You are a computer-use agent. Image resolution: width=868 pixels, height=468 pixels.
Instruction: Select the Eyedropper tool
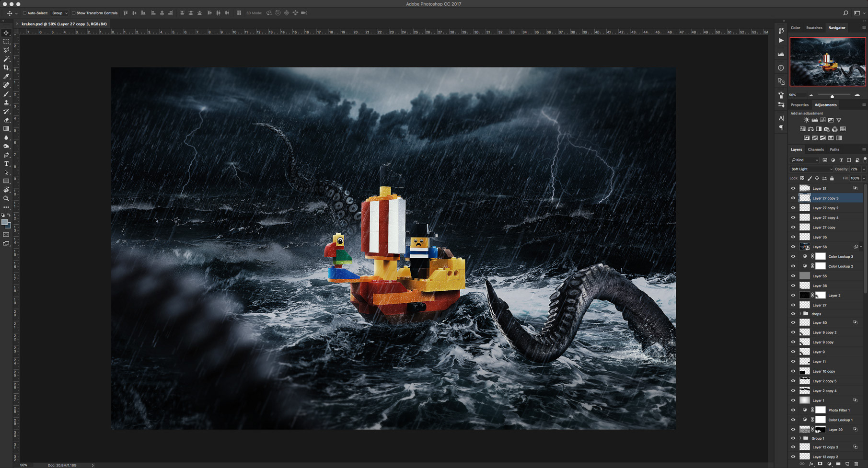pos(6,76)
